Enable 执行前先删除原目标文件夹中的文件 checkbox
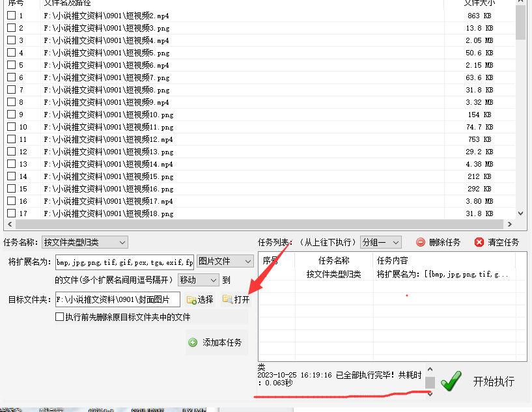 [x=59, y=317]
